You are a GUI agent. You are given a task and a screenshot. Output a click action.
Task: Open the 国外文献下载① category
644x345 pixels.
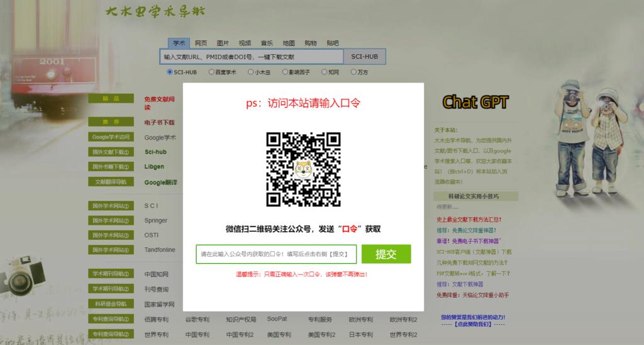[111, 152]
